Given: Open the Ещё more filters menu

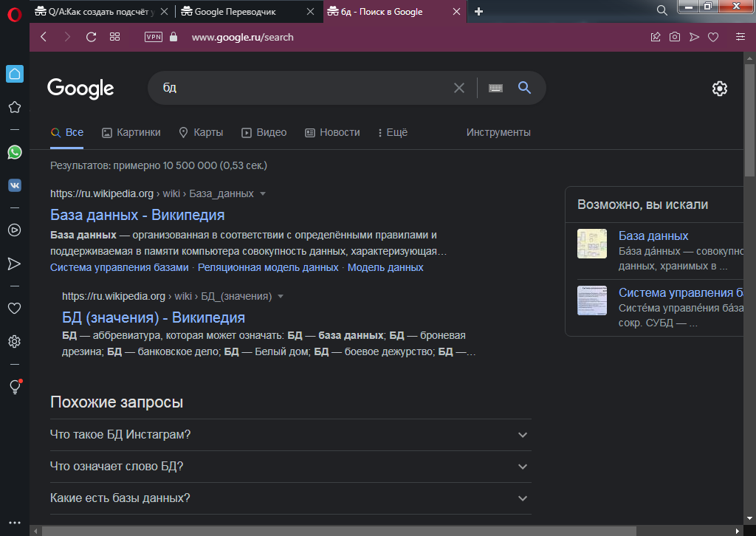Looking at the screenshot, I should [x=393, y=133].
